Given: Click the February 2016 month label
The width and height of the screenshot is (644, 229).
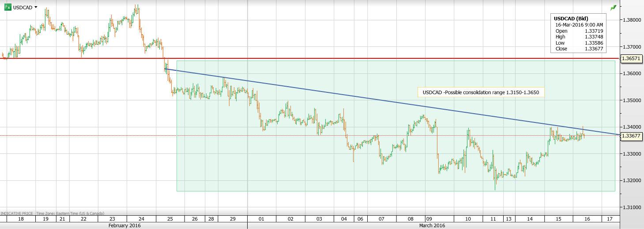Looking at the screenshot, I should pyautogui.click(x=124, y=225).
